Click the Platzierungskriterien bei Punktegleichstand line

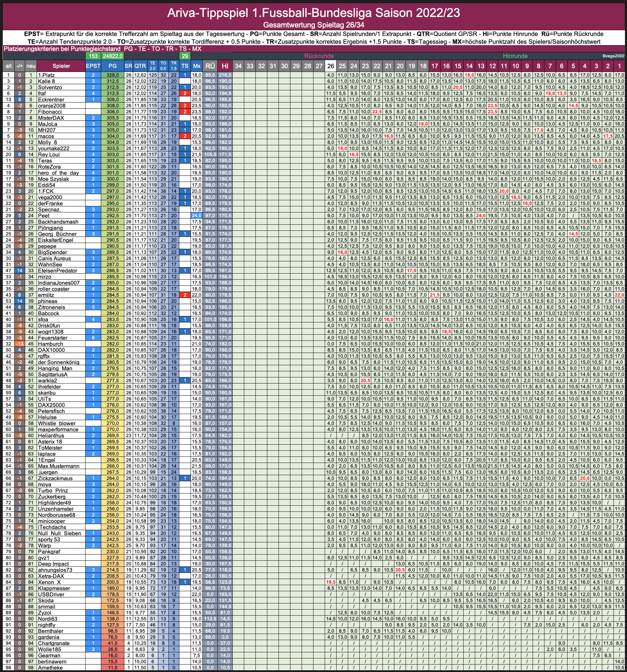pyautogui.click(x=102, y=49)
